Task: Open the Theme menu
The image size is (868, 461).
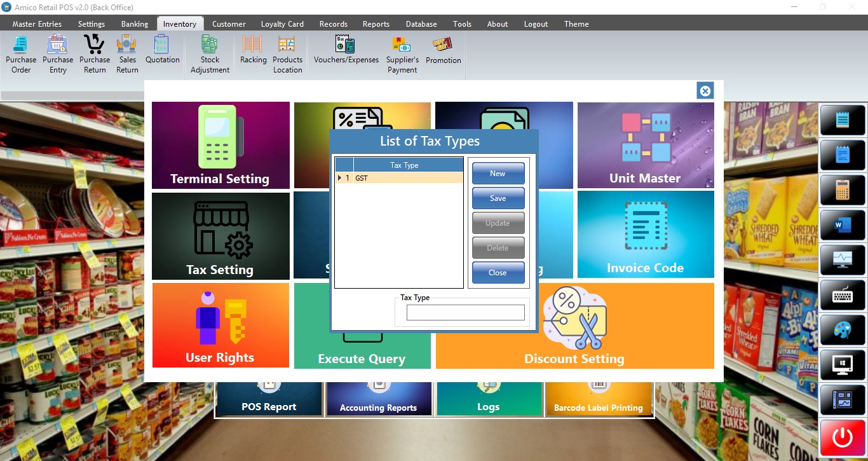Action: click(x=576, y=24)
